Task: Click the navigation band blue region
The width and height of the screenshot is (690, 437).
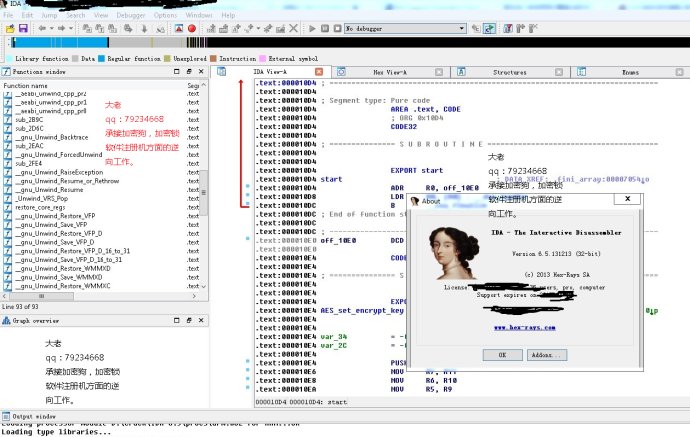Action: point(61,42)
